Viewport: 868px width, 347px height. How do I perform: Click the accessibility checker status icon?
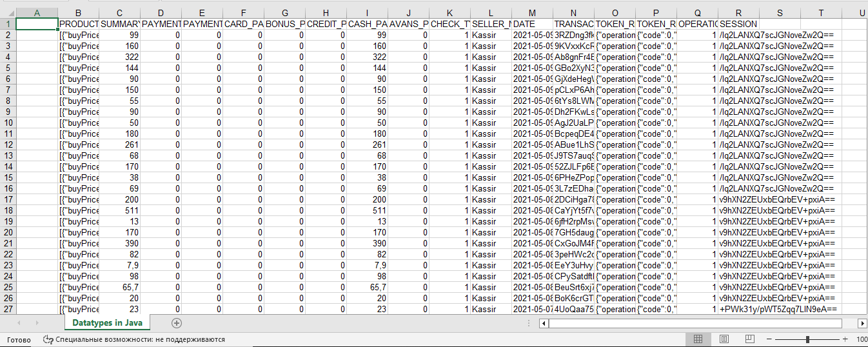pyautogui.click(x=48, y=339)
